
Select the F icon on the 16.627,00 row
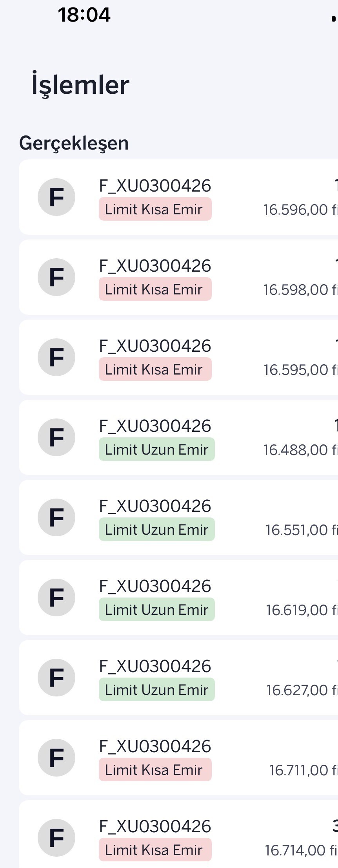(x=56, y=678)
